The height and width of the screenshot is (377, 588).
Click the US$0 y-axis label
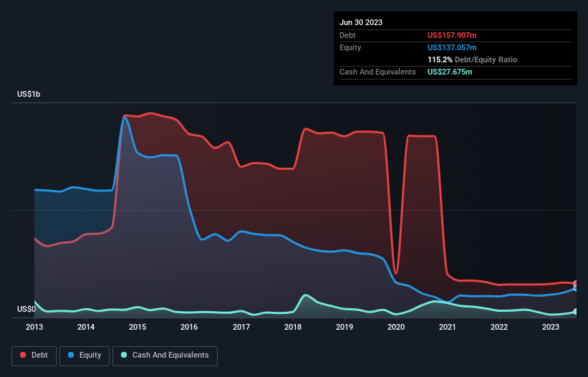(x=26, y=309)
